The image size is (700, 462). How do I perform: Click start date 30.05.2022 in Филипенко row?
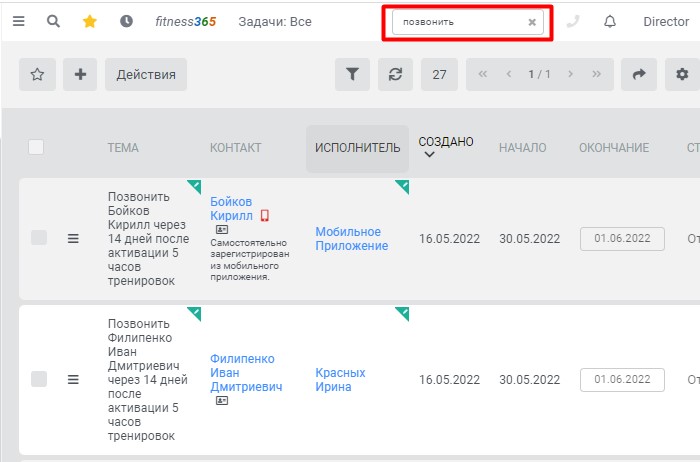click(x=529, y=379)
